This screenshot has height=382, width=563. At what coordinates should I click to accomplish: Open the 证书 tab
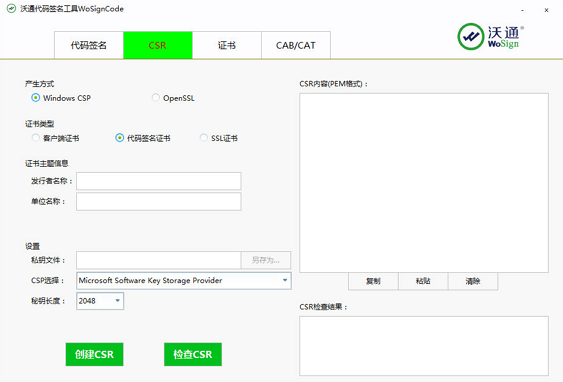tap(227, 45)
